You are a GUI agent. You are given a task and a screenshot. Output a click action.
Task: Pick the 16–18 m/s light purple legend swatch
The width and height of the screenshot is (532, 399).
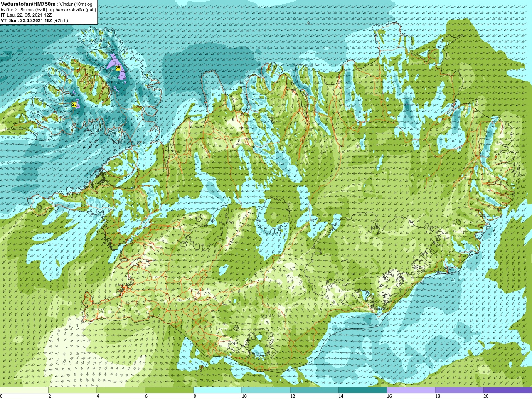[411, 390]
